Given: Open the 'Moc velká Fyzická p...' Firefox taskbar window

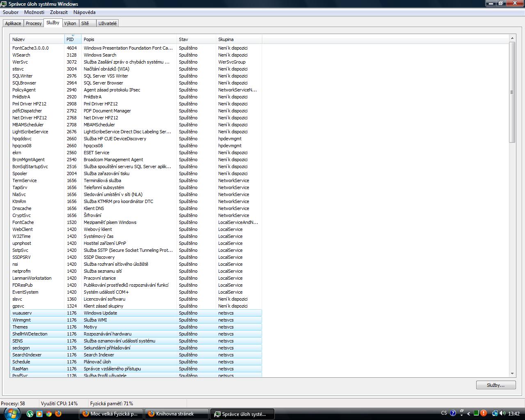Looking at the screenshot, I should click(111, 414).
